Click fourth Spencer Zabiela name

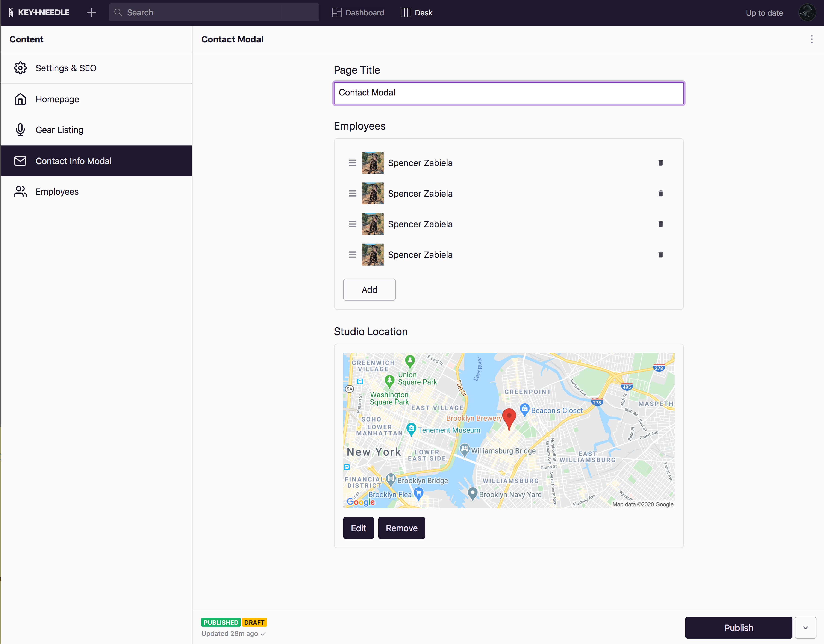point(420,255)
